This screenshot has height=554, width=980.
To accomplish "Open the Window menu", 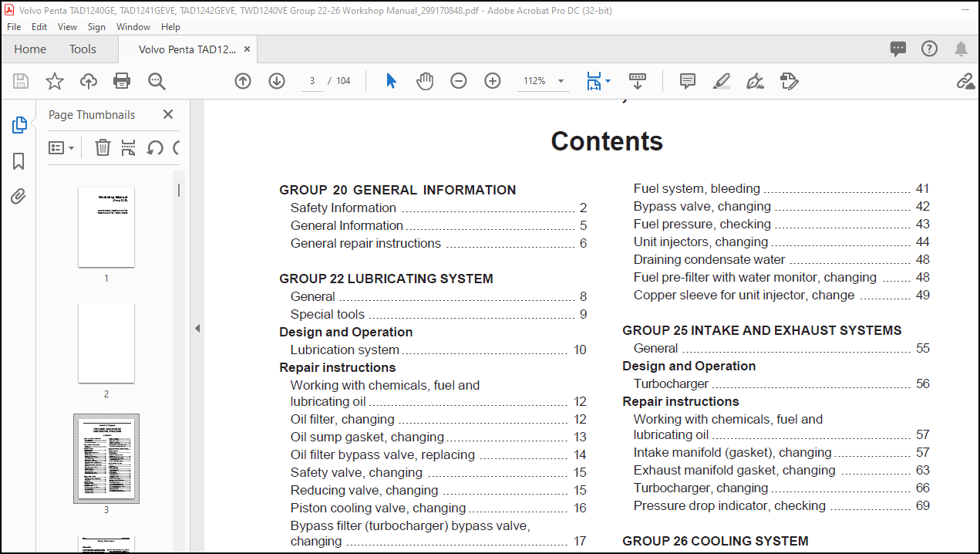I will (133, 26).
